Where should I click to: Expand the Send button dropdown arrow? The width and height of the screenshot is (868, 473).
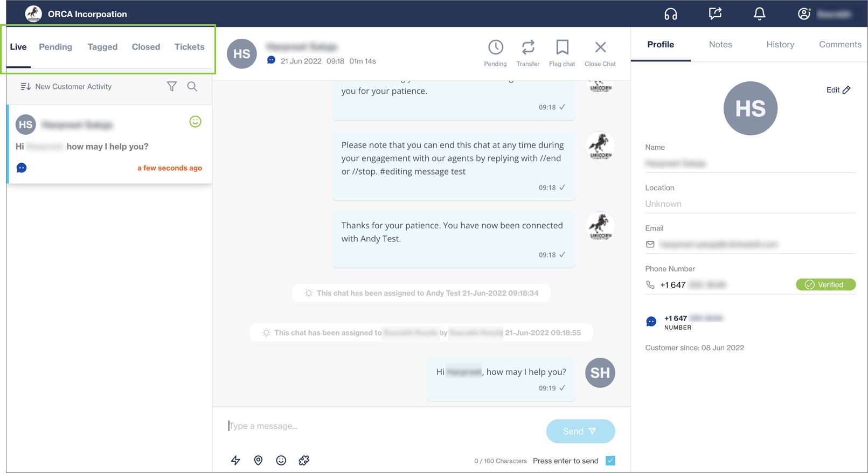click(x=593, y=432)
